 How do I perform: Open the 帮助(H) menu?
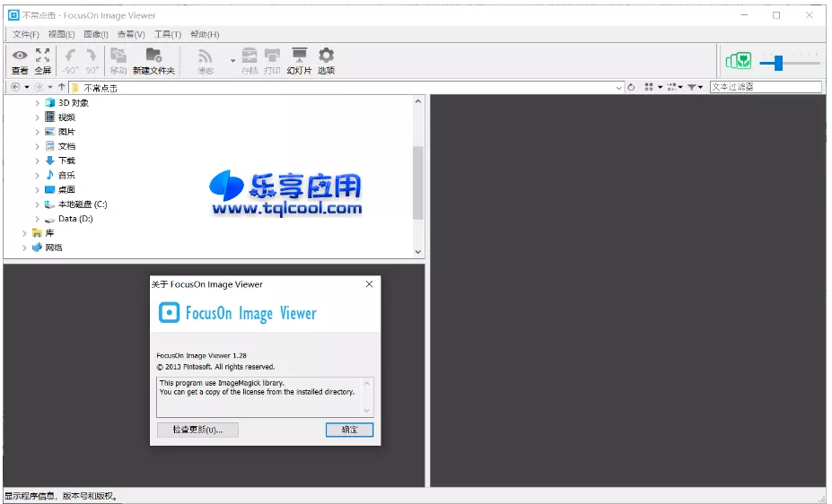[205, 34]
